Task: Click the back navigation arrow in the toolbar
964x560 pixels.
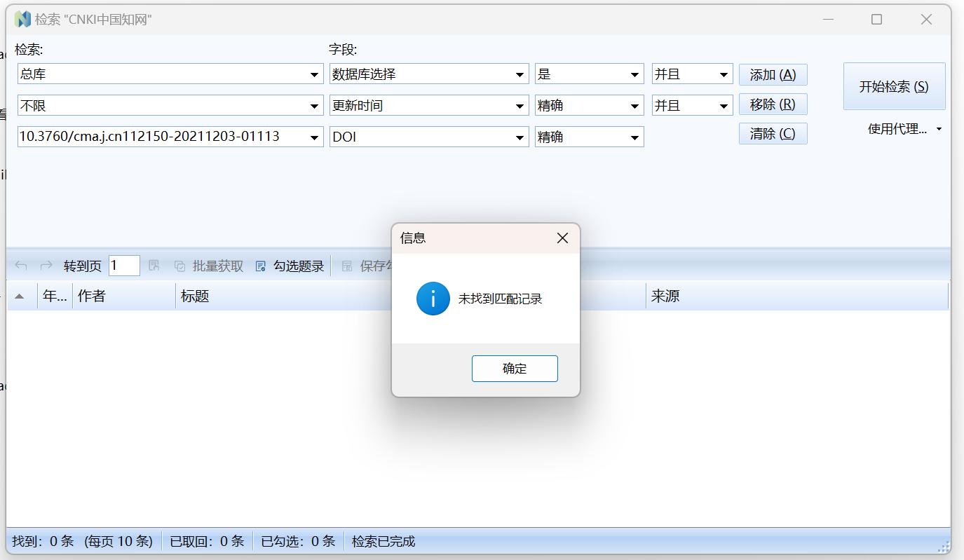Action: [x=20, y=265]
